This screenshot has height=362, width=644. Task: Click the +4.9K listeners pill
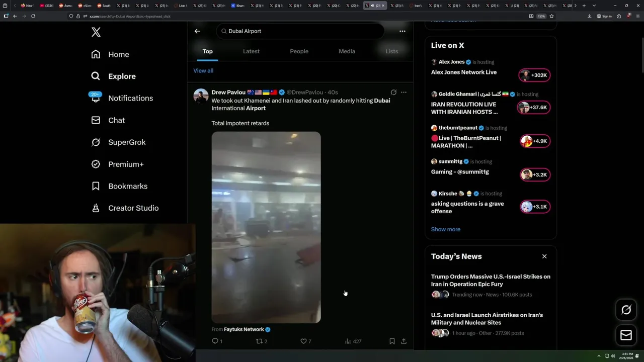(x=535, y=141)
